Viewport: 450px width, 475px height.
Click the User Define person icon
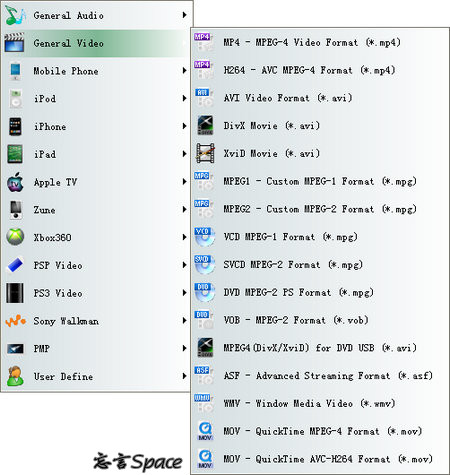(x=15, y=376)
